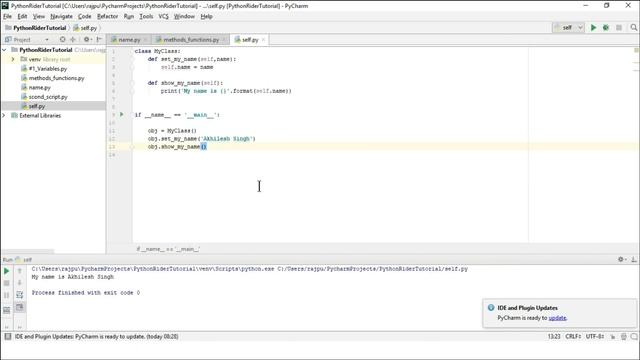Click the inspector hector icon in status bar
Viewport: 640px width, 360px height.
624,336
